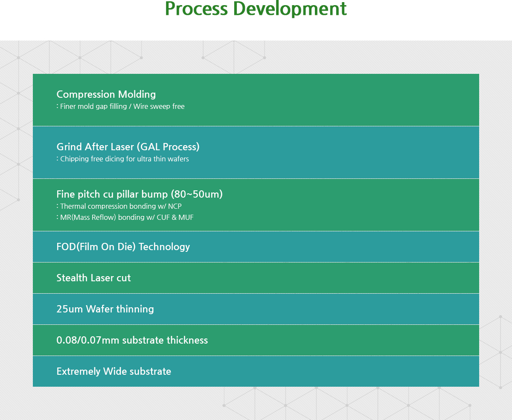This screenshot has width=512, height=420.
Task: Click the Stealth Laser cut row
Action: tap(256, 278)
